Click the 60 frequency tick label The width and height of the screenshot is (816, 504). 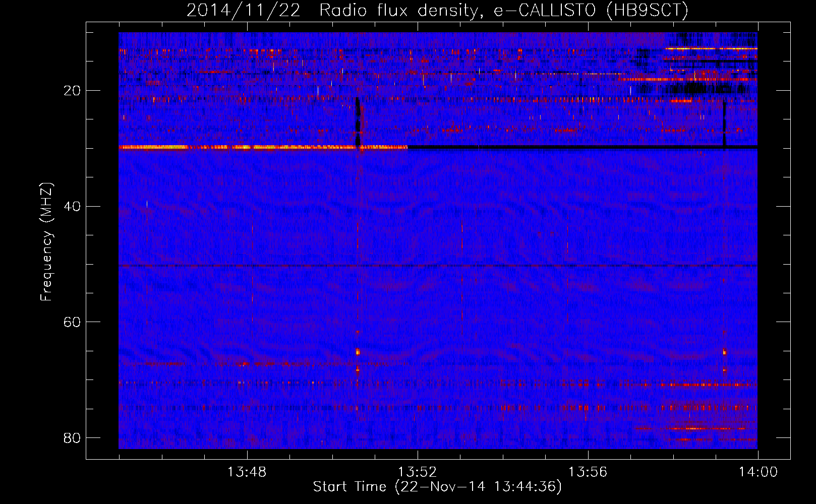[72, 322]
